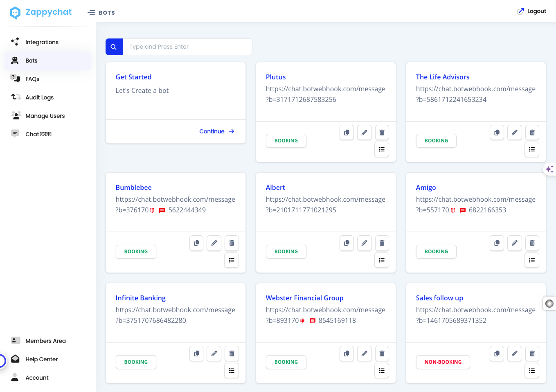Copy the Infinite Banking bot with duplicate icon
Viewport: 556px width, 392px height.
196,354
